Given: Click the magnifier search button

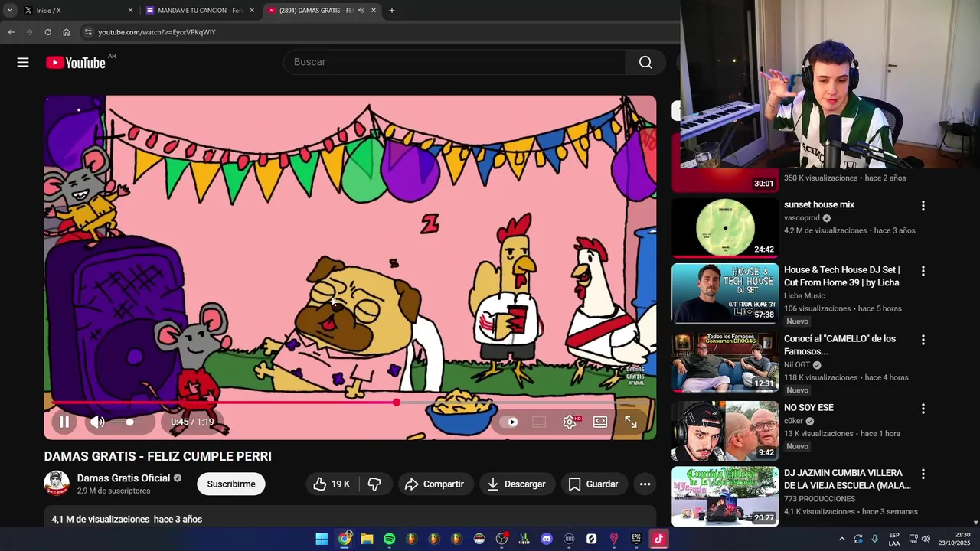Looking at the screenshot, I should tap(645, 62).
